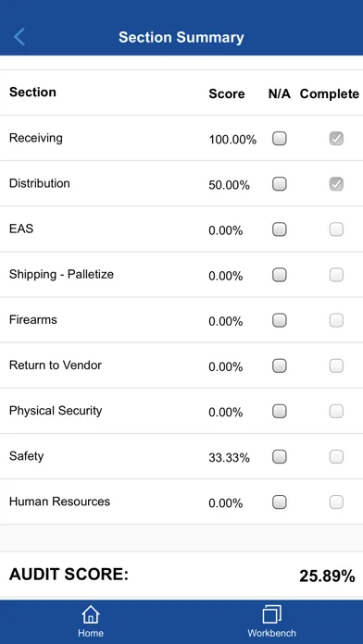Tap the back arrow icon

[19, 37]
